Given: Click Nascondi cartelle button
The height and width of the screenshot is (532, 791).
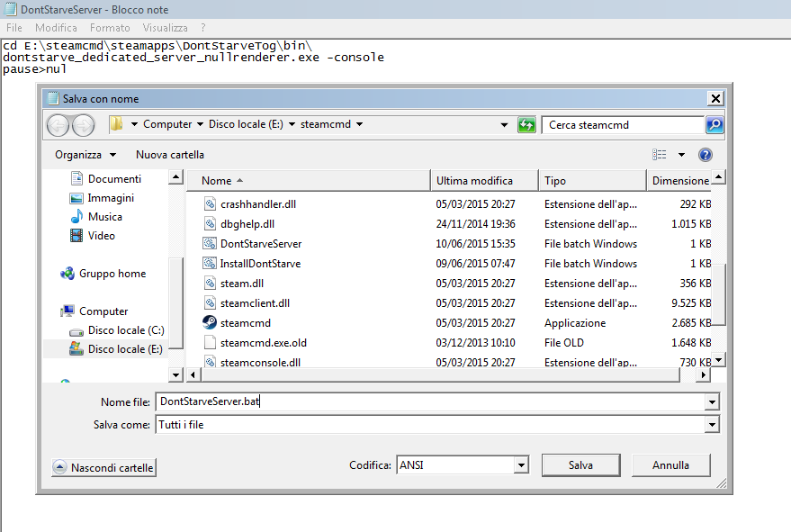Looking at the screenshot, I should pos(103,467).
